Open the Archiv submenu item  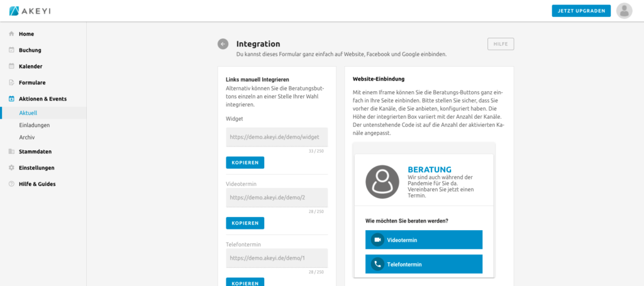(x=27, y=137)
